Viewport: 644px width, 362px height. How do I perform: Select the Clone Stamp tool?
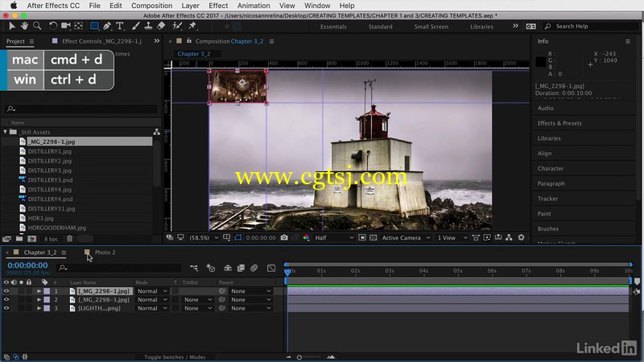[x=148, y=27]
